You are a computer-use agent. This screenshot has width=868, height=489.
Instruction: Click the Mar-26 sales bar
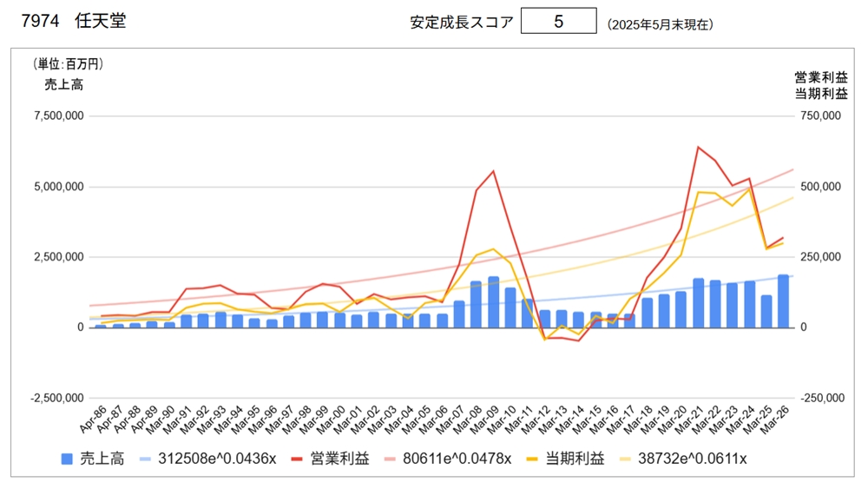point(783,301)
